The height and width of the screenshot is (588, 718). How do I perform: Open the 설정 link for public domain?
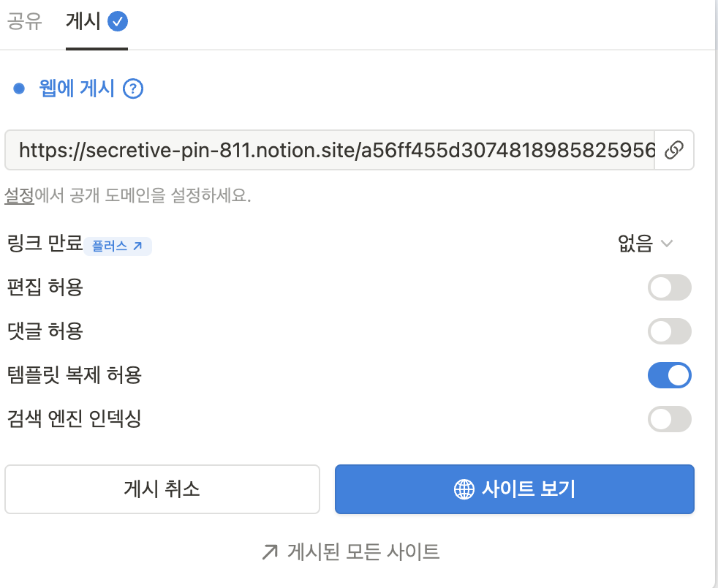point(19,195)
